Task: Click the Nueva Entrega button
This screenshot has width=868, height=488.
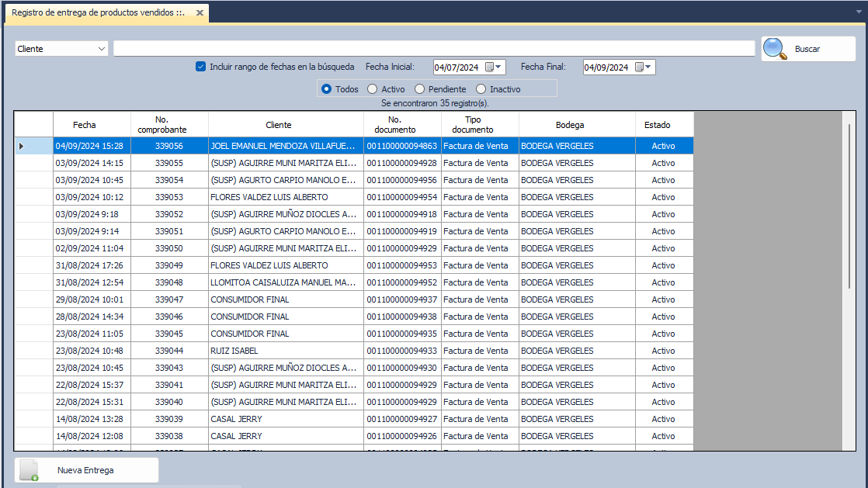Action: tap(86, 470)
